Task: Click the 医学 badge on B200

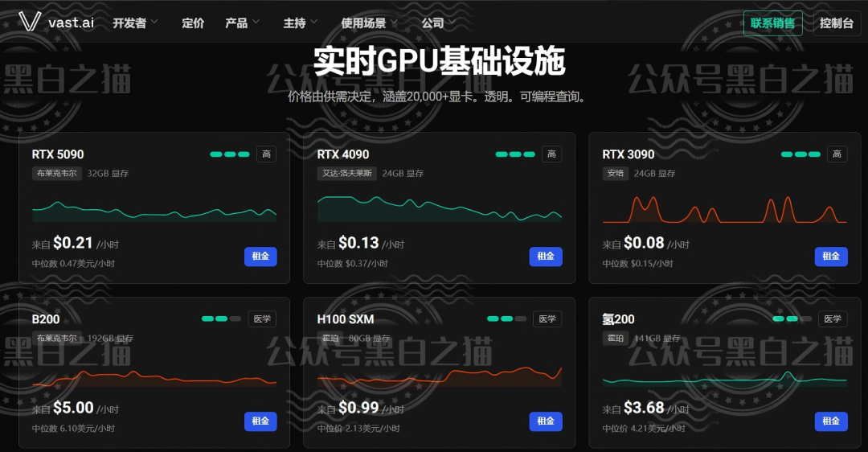Action: point(262,318)
